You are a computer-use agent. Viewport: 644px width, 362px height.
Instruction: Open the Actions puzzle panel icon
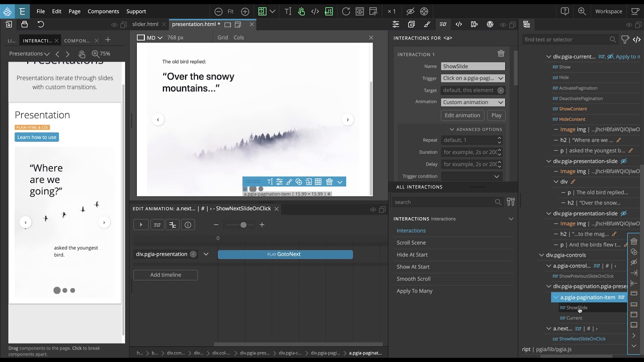pos(474,24)
